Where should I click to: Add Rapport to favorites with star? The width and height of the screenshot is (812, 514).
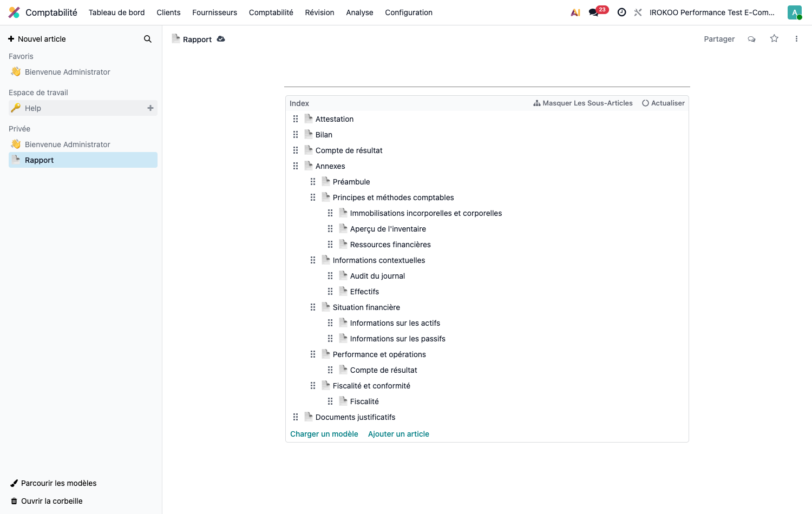click(774, 38)
